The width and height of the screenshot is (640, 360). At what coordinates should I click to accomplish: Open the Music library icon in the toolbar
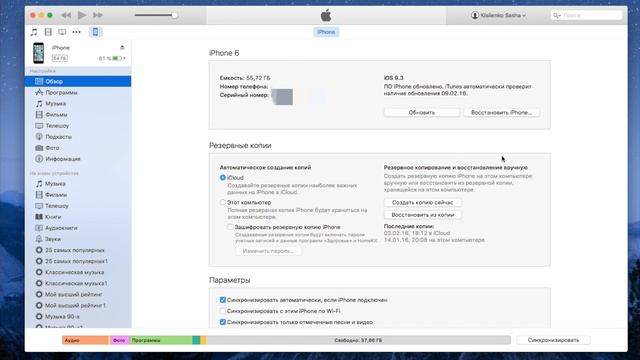tap(34, 32)
